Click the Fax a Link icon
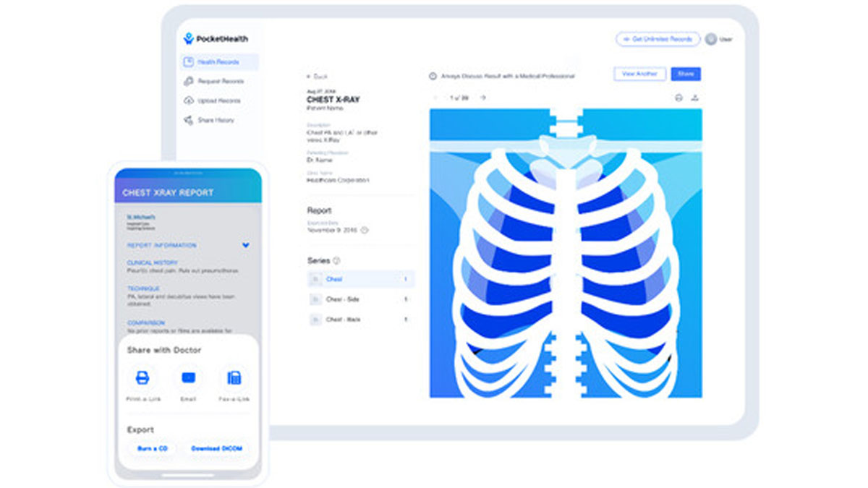 tap(234, 377)
